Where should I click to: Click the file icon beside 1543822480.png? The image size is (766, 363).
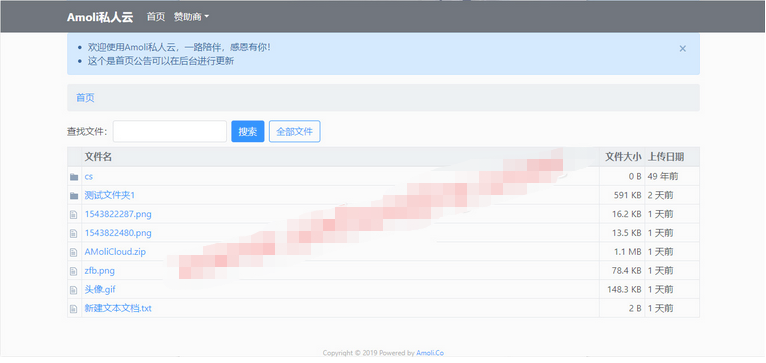tap(74, 234)
